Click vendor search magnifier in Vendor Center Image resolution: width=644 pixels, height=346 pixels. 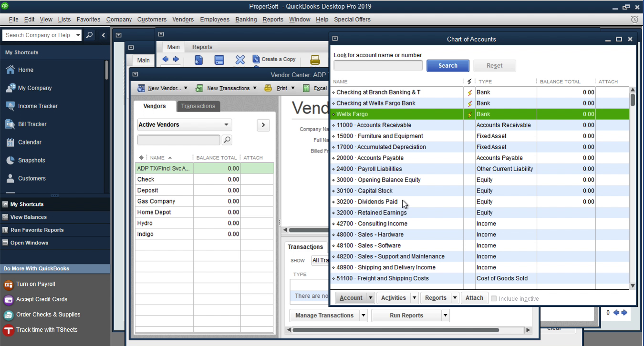(227, 140)
